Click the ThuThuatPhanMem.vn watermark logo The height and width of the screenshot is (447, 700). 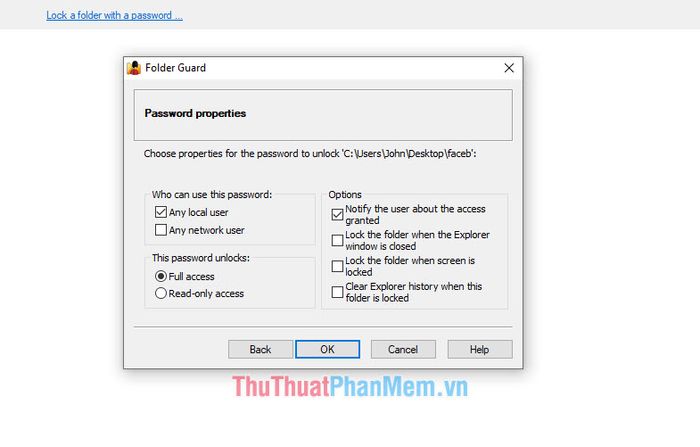pyautogui.click(x=350, y=387)
